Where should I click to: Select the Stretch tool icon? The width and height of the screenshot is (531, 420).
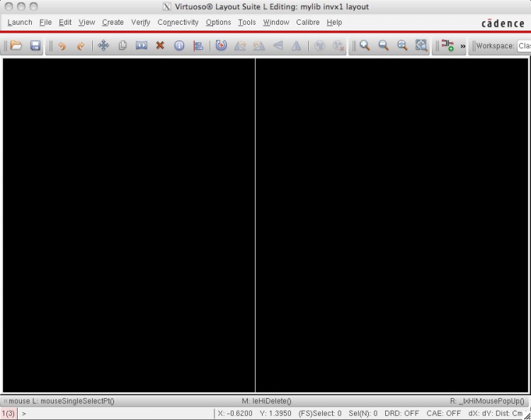pos(141,46)
